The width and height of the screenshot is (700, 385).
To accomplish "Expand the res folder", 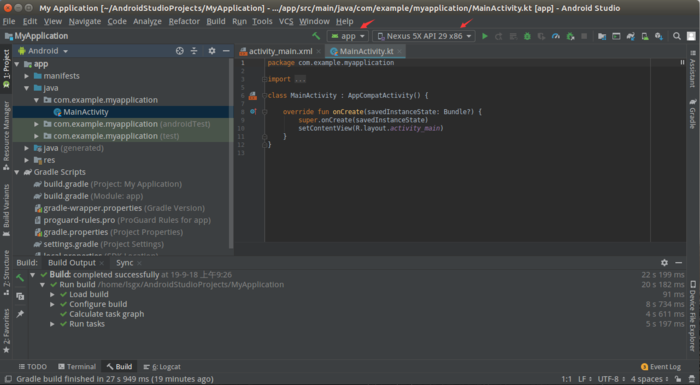I will pyautogui.click(x=27, y=160).
